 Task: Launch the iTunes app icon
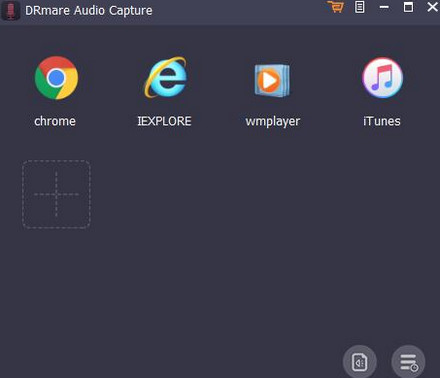click(382, 78)
